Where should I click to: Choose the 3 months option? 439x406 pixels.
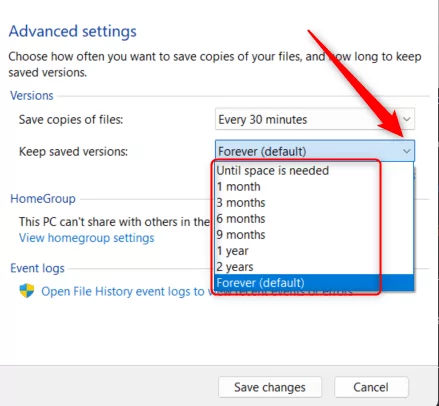coord(314,203)
